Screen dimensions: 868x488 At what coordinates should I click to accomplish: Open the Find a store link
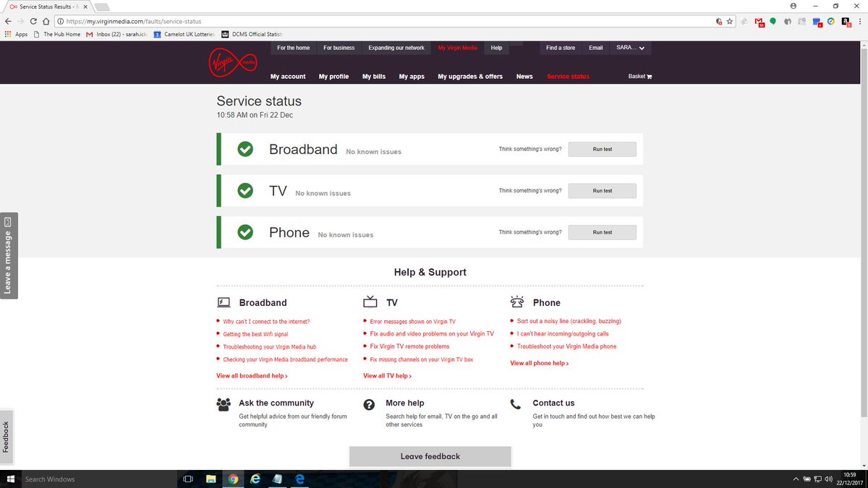[561, 48]
